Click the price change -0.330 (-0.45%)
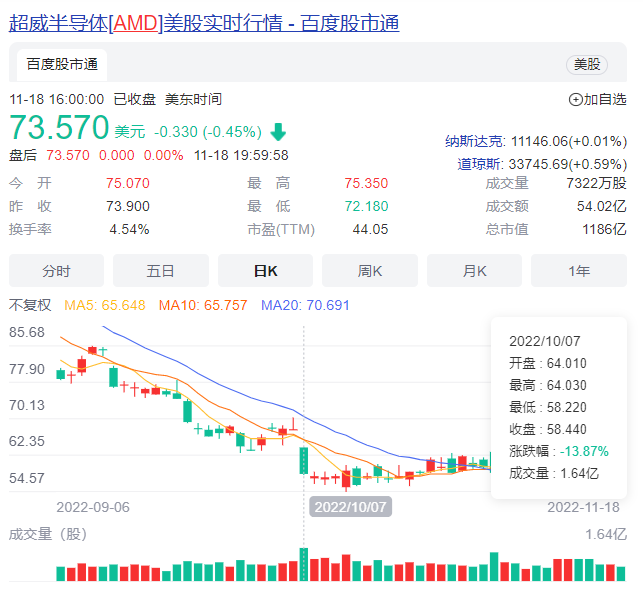The height and width of the screenshot is (591, 643). point(208,132)
